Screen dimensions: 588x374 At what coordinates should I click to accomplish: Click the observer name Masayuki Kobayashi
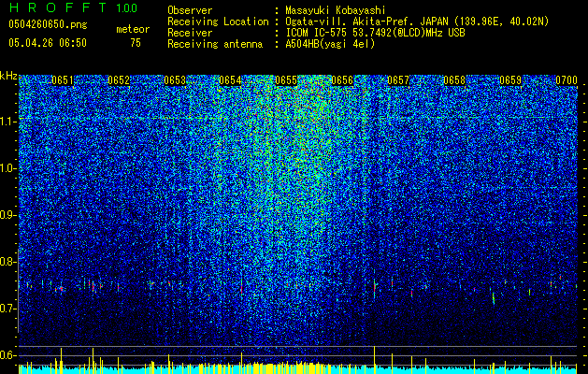pyautogui.click(x=336, y=10)
